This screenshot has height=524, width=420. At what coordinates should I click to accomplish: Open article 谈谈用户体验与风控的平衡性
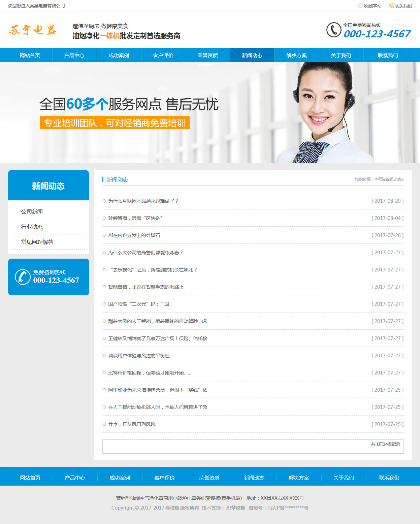[x=139, y=356]
